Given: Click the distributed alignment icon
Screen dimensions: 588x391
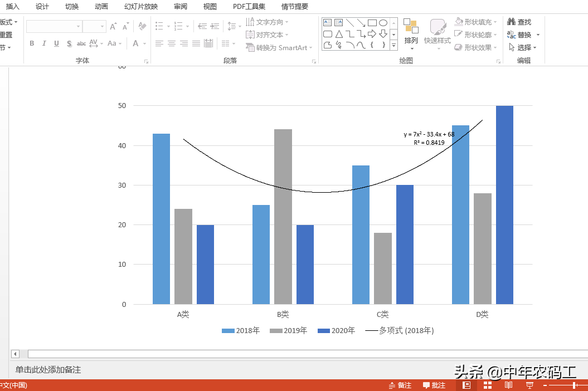Looking at the screenshot, I should [x=208, y=43].
